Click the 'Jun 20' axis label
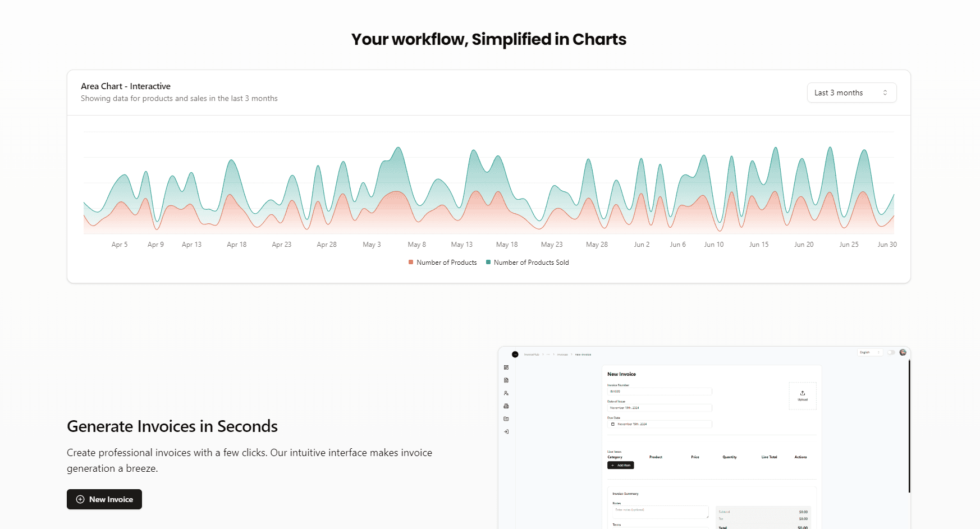Screen dimensions: 980x529 [804, 245]
